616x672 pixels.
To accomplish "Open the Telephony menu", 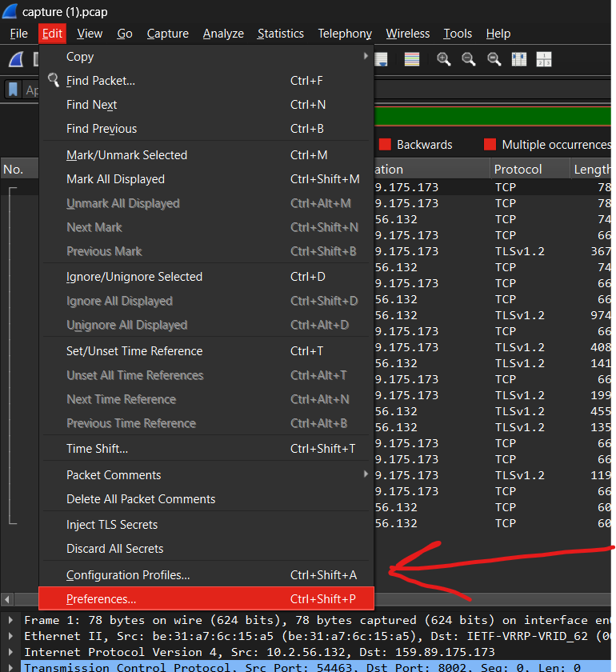I will tap(345, 34).
